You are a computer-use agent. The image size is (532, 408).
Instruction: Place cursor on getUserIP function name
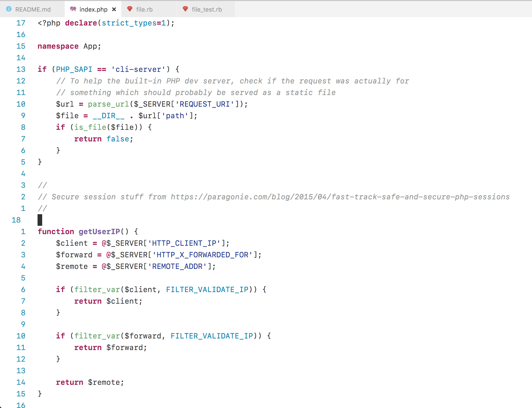(x=99, y=231)
